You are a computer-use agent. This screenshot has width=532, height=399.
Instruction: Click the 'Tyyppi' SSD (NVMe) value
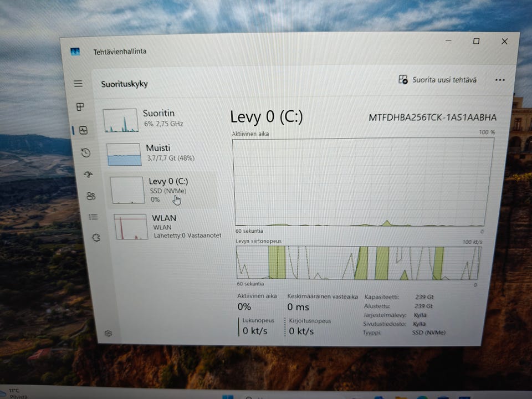428,332
